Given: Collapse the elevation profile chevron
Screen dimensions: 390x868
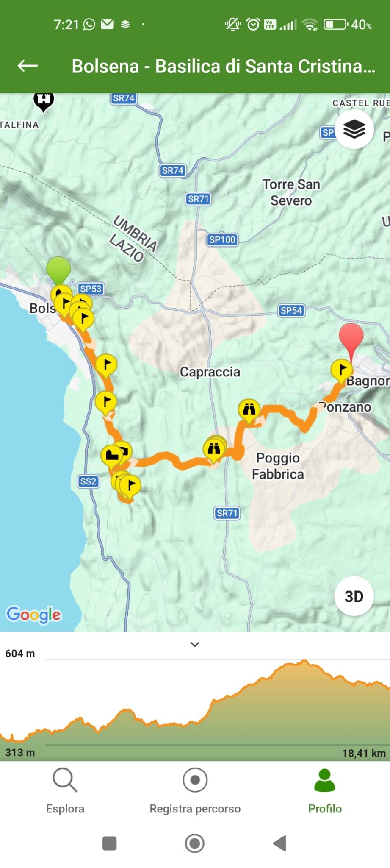Looking at the screenshot, I should click(195, 644).
